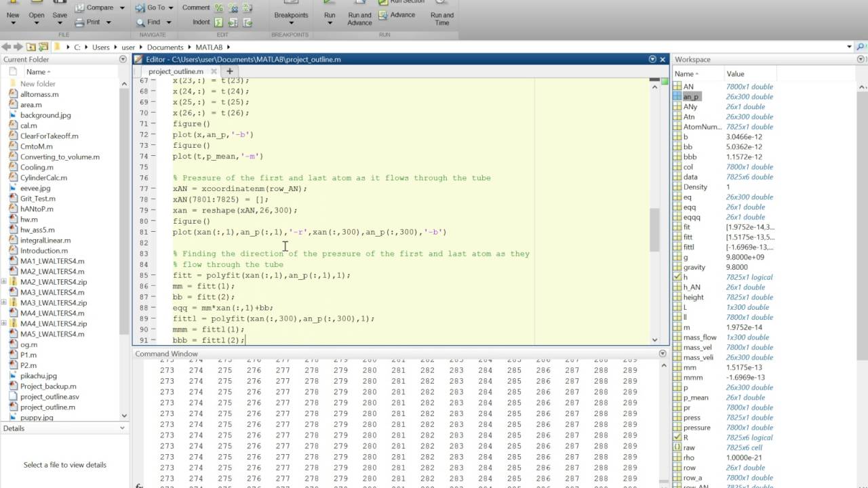Click the Compare icon in the File section
Screen dimensions: 868x488
79,8
